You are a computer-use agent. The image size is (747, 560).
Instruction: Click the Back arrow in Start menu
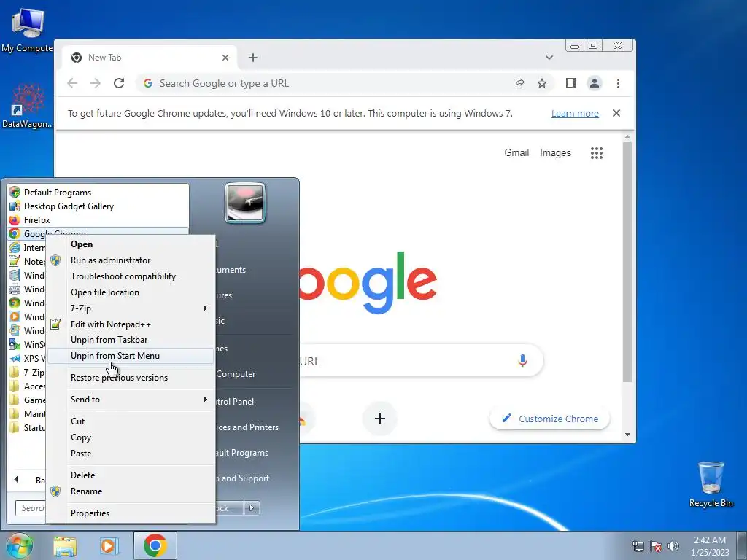(17, 480)
